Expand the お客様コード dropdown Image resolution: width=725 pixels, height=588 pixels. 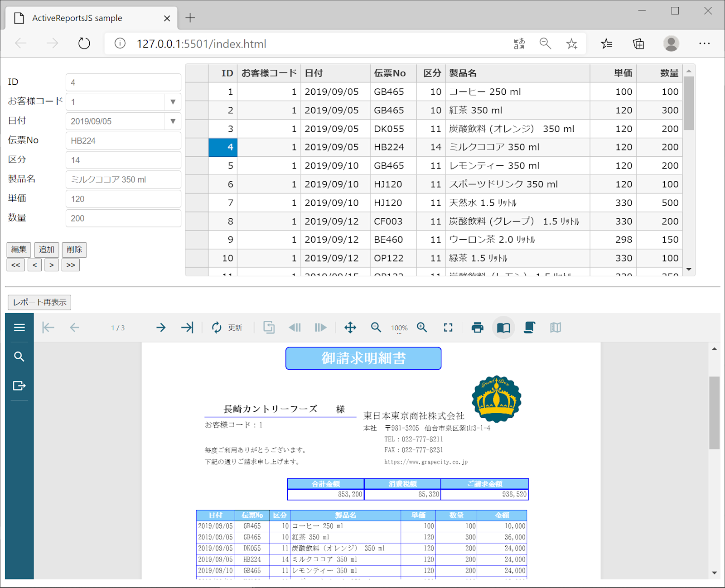[173, 102]
